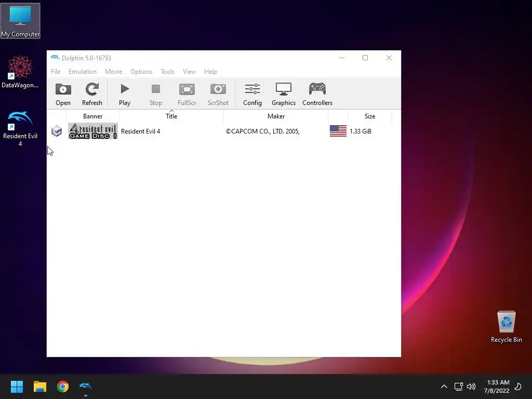Image resolution: width=532 pixels, height=399 pixels.
Task: Select the My Computer desktop icon
Action: pos(20,21)
